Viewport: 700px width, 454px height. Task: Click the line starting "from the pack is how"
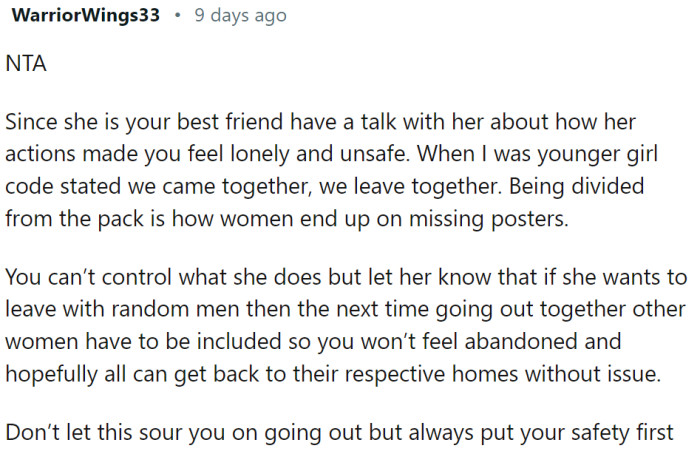(287, 219)
